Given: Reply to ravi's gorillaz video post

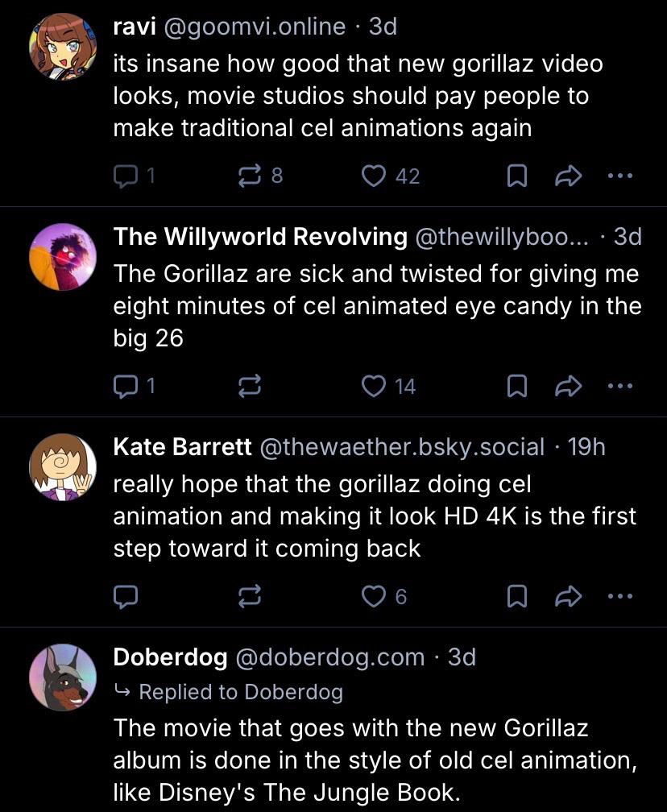Looking at the screenshot, I should coord(126,176).
